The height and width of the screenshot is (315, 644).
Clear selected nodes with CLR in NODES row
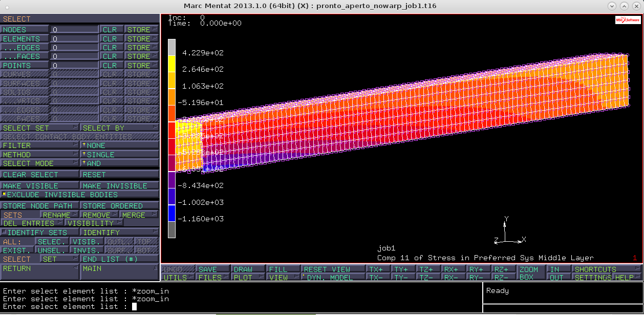[x=112, y=30]
